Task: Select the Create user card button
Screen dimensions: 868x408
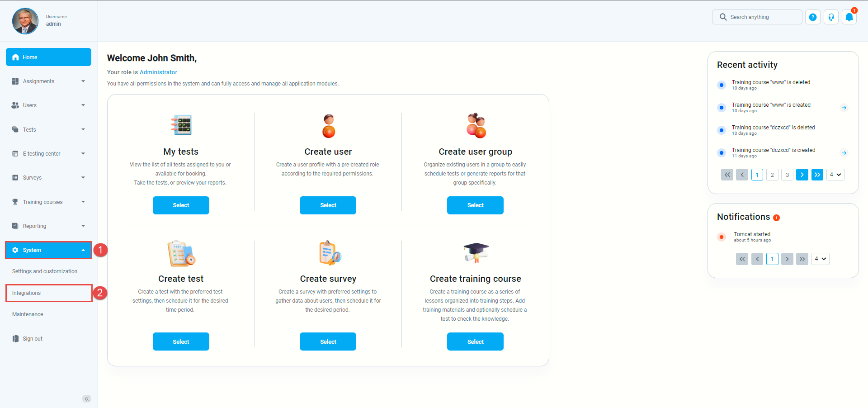Action: click(328, 205)
